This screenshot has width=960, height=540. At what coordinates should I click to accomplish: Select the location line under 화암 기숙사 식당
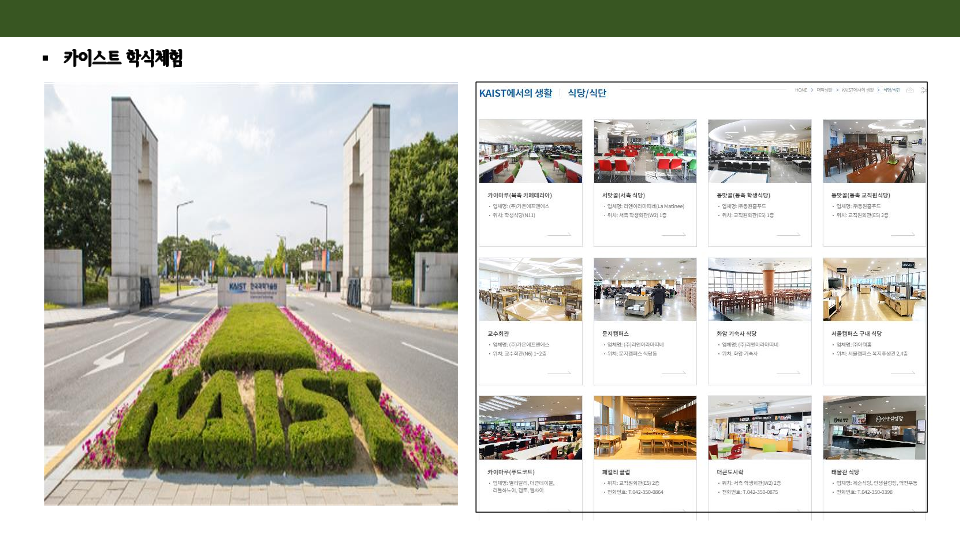[739, 353]
